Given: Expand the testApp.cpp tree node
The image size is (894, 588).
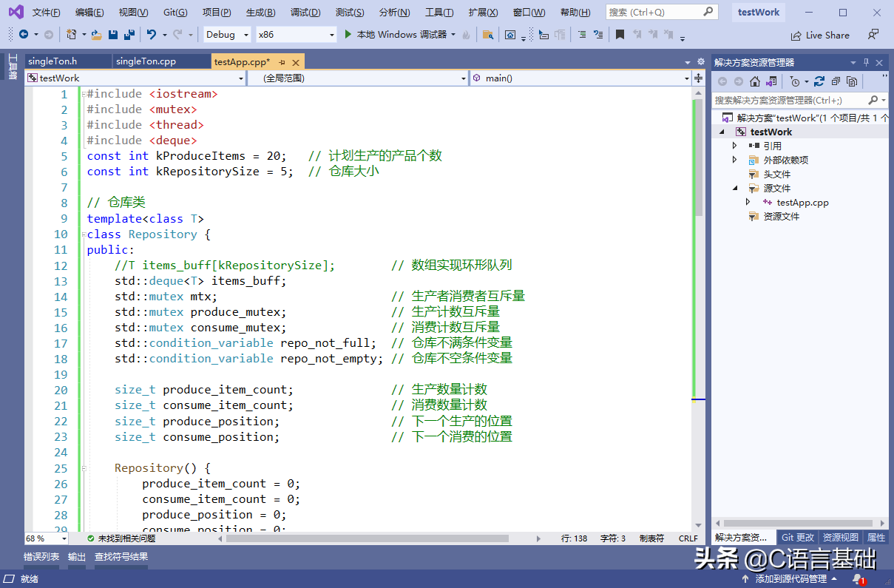Looking at the screenshot, I should (x=748, y=202).
